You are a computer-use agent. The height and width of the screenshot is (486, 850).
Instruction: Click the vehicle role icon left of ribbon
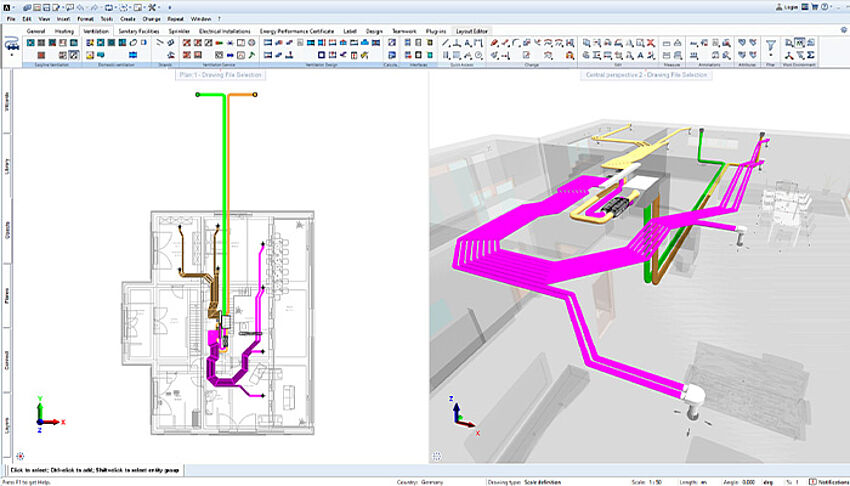tap(13, 44)
